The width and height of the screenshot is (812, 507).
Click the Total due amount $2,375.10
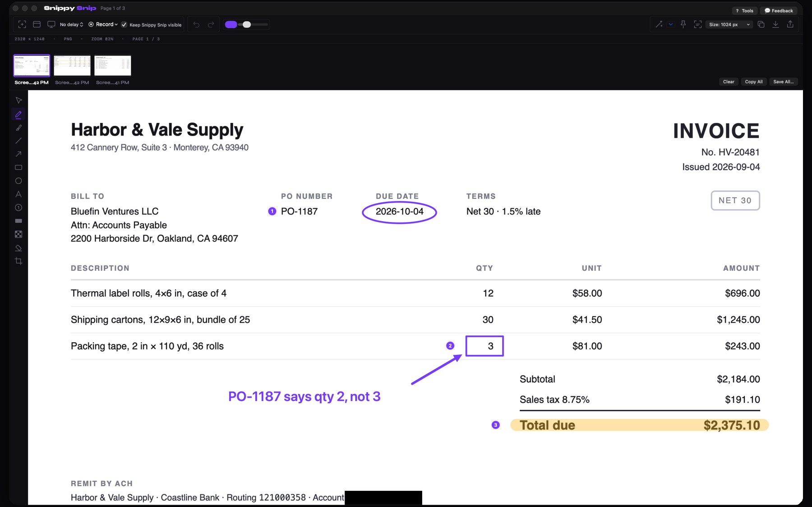coord(732,425)
